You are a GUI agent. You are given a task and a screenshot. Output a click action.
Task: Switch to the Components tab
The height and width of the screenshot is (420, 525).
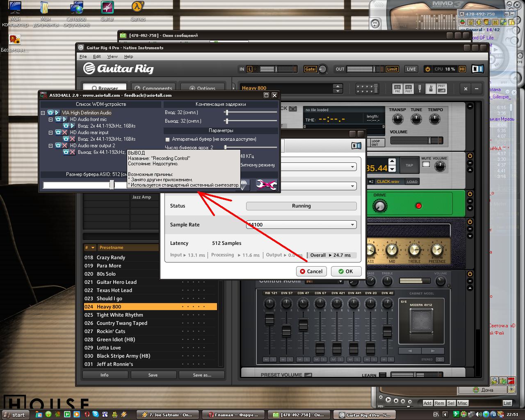pyautogui.click(x=153, y=88)
